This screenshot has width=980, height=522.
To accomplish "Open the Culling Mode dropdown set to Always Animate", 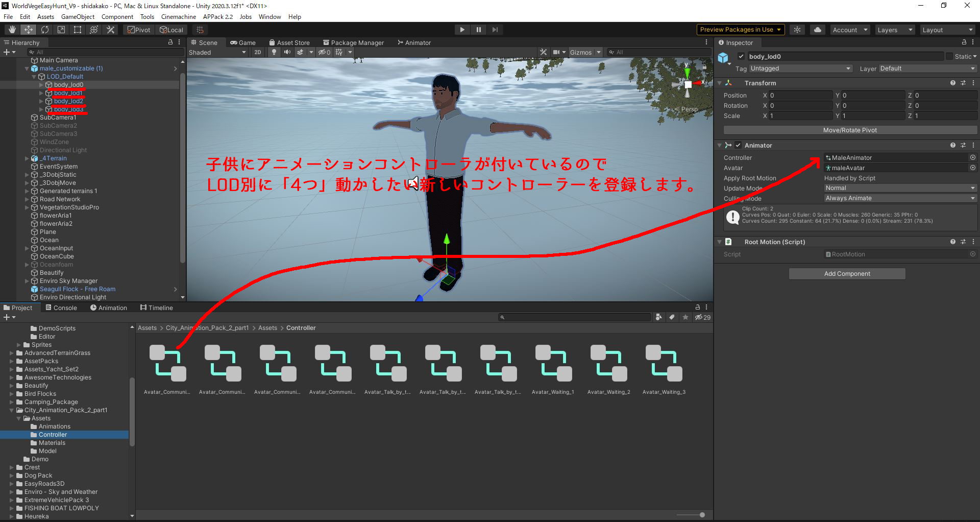I will (x=898, y=198).
